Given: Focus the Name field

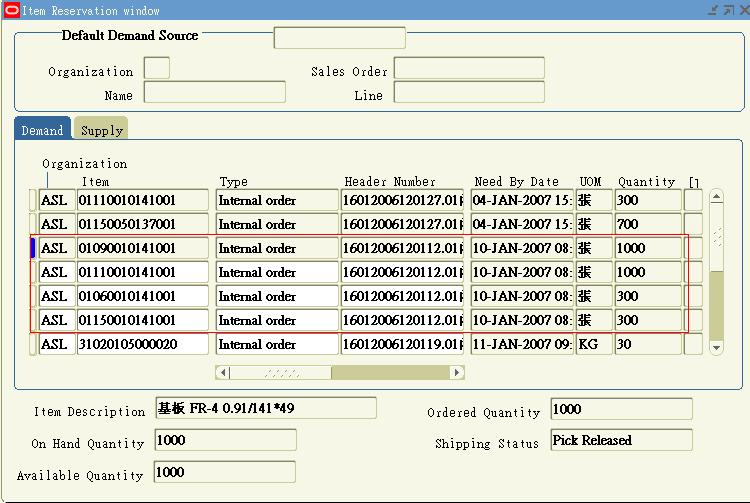Looking at the screenshot, I should (x=215, y=92).
